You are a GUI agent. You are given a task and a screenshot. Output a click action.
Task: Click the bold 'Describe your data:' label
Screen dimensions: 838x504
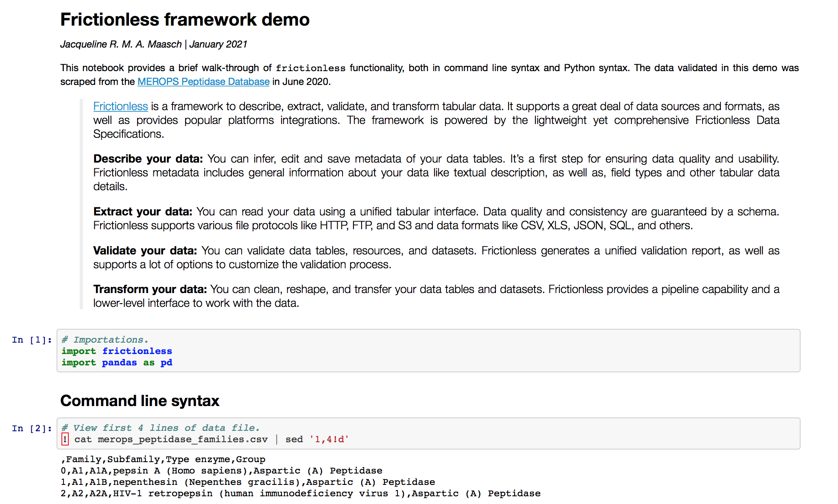[148, 159]
